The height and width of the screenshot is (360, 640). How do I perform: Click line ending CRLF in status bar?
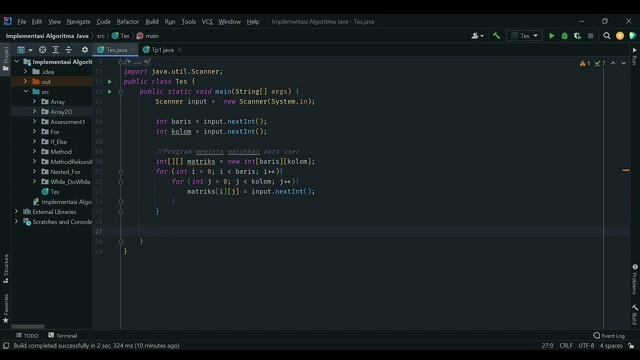[x=566, y=346]
